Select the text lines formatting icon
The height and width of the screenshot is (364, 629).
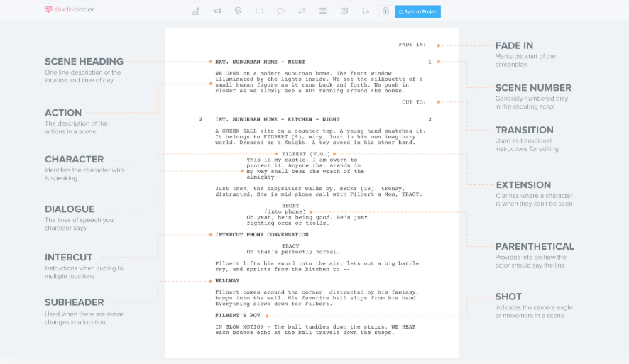pyautogui.click(x=323, y=11)
